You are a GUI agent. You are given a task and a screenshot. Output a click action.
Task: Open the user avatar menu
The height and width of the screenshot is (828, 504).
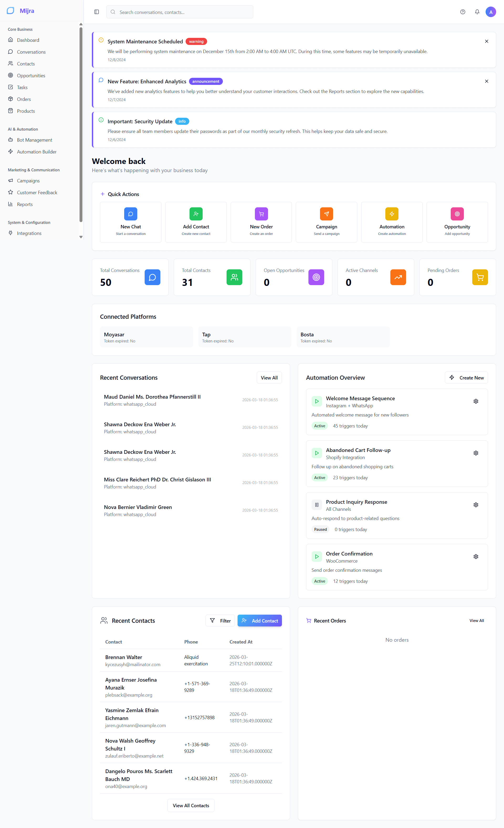coord(491,12)
